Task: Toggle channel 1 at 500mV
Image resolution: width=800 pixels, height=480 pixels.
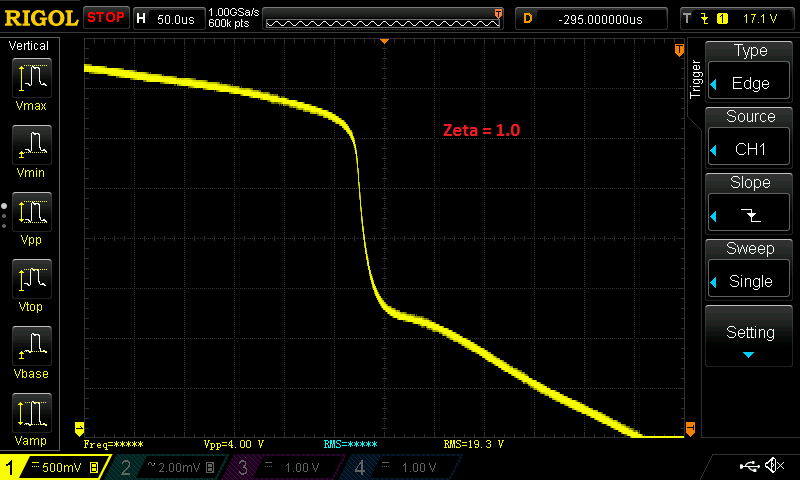Action: coord(55,467)
